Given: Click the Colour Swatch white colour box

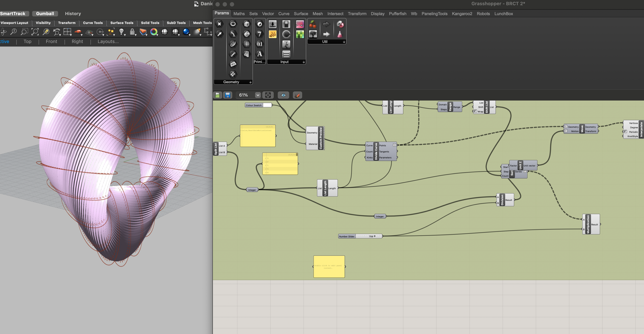Looking at the screenshot, I should click(x=267, y=105).
